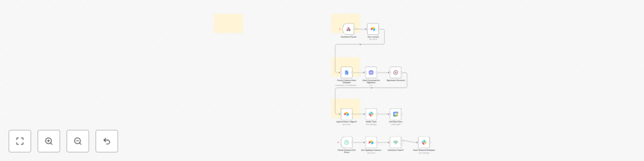Open the Wait node with pause icon
Screen dimensions: 644x161
396,72
